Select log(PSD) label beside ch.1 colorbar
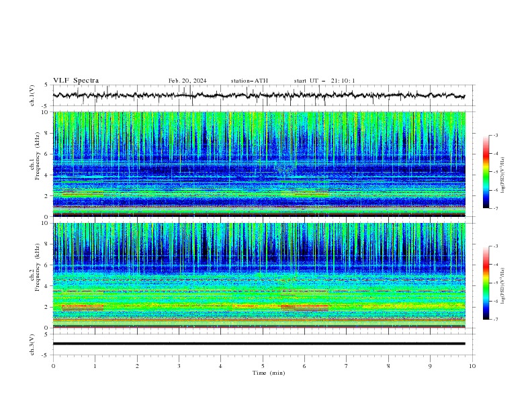Viewport: 532px width, 411px height. tap(502, 175)
